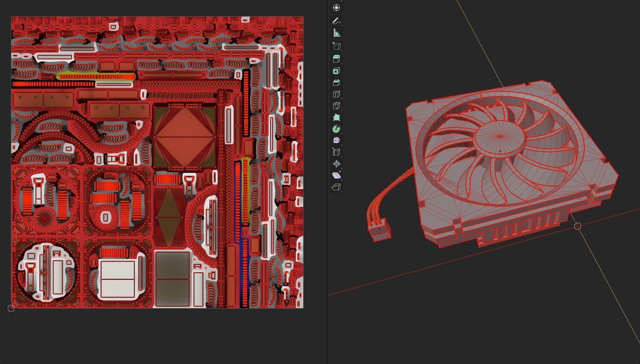640x364 pixels.
Task: Select the Shrink/Fatten tool
Action: [x=336, y=164]
